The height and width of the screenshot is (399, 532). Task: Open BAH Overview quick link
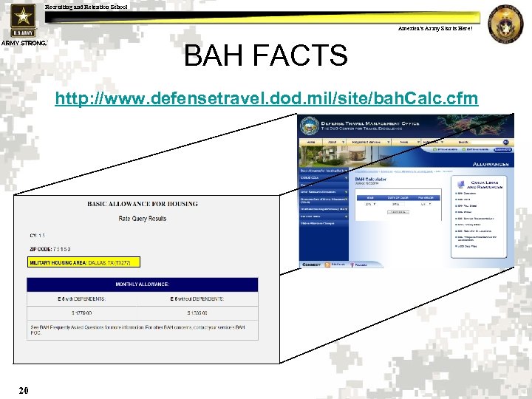point(467,194)
